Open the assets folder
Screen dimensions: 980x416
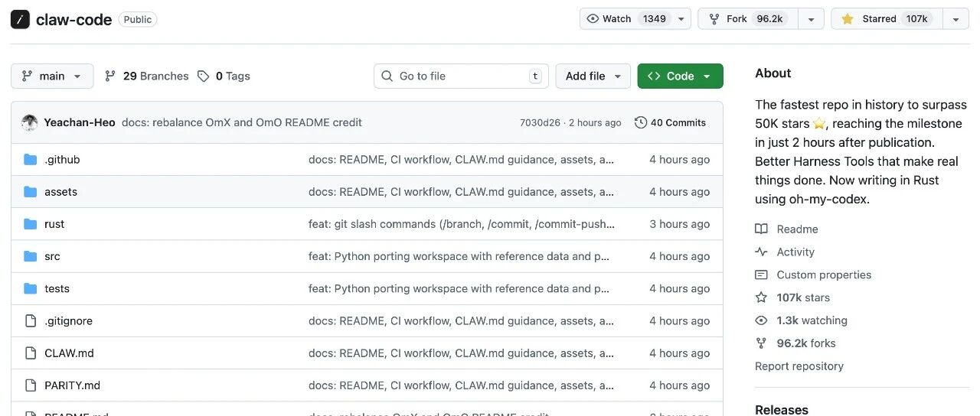click(x=61, y=192)
